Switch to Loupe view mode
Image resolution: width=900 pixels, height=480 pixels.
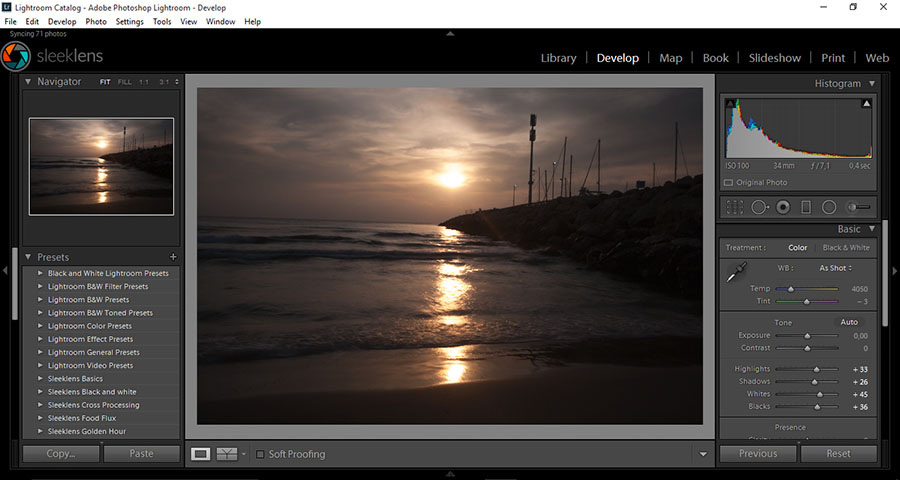(201, 454)
